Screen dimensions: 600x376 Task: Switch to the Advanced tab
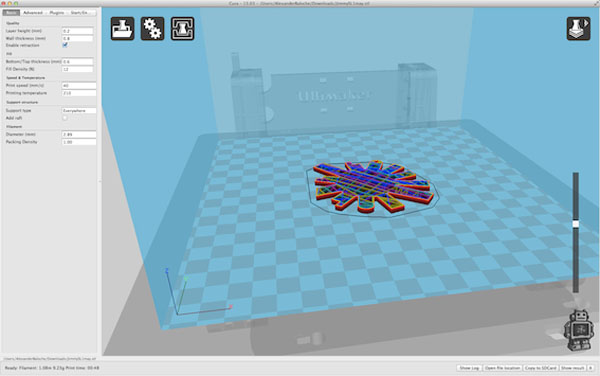pos(33,13)
